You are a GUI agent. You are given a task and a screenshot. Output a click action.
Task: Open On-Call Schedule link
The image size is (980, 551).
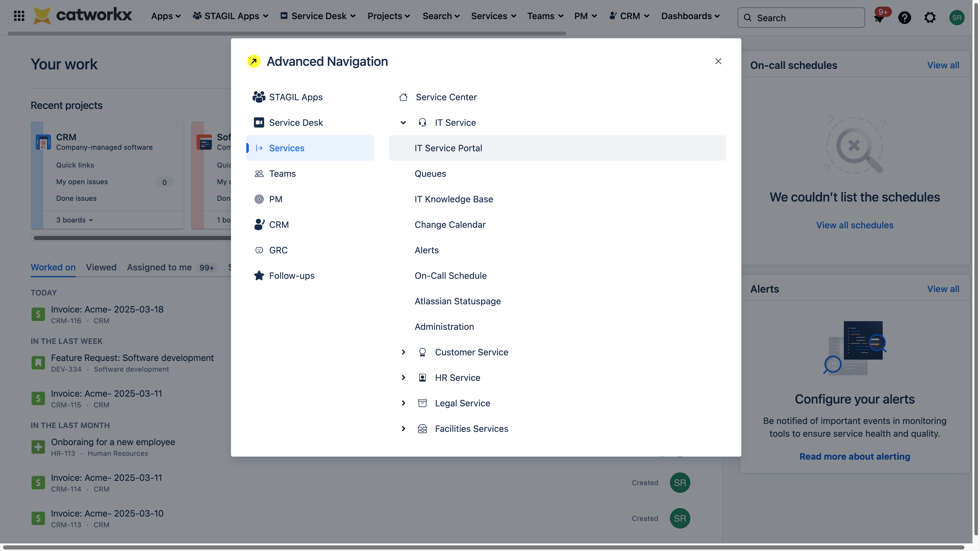557,275
